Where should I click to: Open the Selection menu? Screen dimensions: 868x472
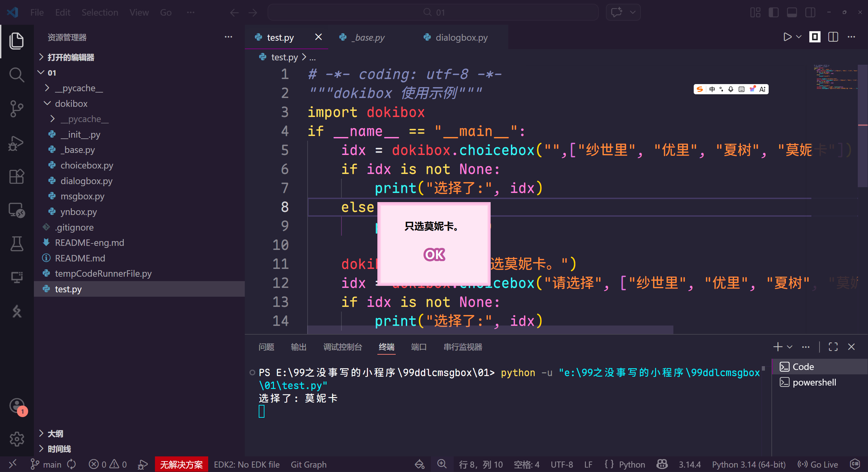[x=100, y=13]
